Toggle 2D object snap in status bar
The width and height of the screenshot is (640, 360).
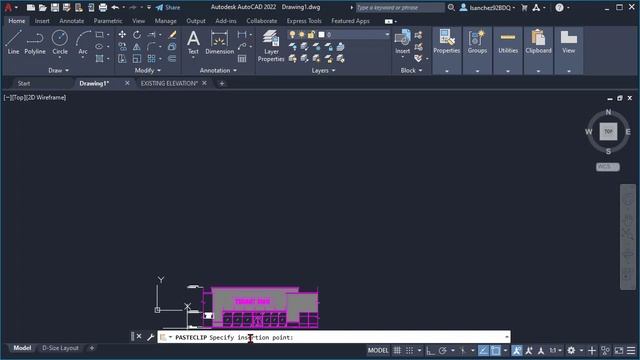click(495, 350)
